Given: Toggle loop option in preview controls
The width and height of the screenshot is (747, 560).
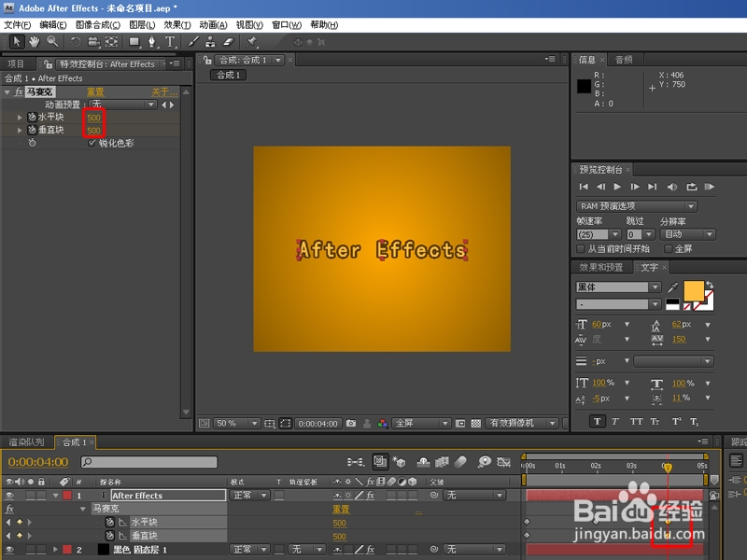Looking at the screenshot, I should click(x=692, y=187).
